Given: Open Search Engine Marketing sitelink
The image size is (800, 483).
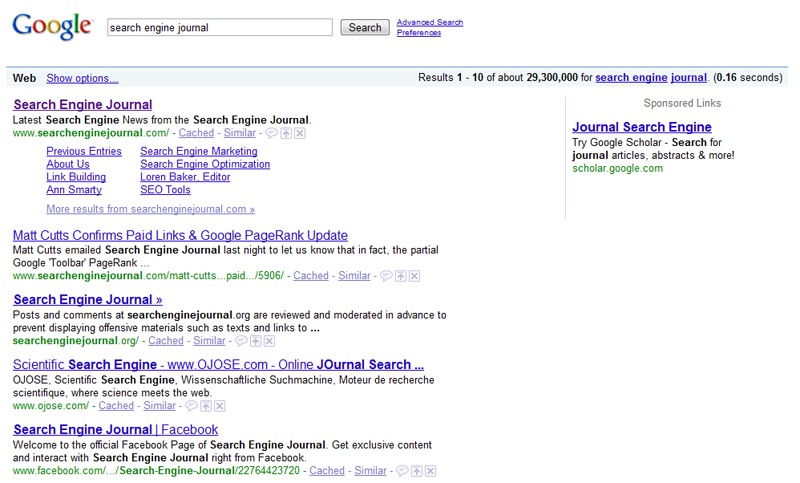Looking at the screenshot, I should click(199, 151).
